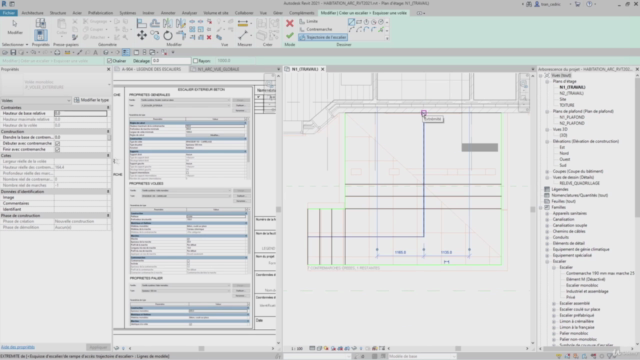This screenshot has width=640, height=360.
Task: Collapse the Contraintes section
Action: coord(108,107)
